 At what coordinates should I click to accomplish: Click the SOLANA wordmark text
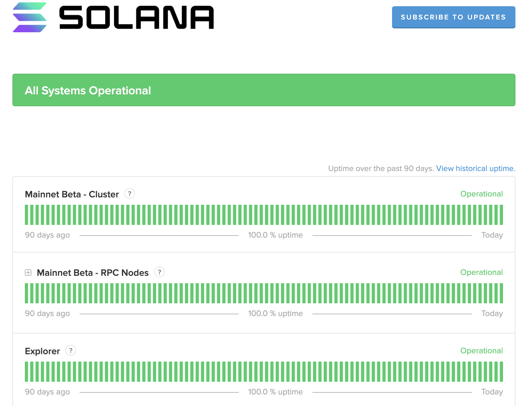[136, 18]
